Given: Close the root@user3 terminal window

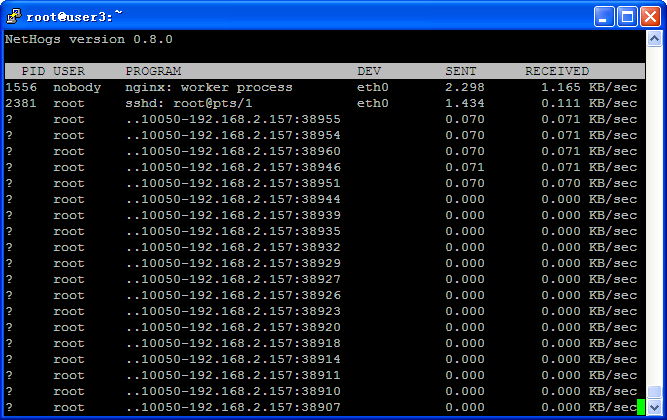Looking at the screenshot, I should [650, 17].
